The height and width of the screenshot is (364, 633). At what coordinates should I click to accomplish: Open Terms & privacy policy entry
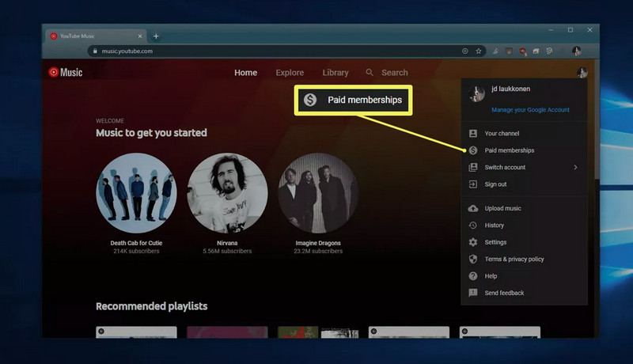524,259
